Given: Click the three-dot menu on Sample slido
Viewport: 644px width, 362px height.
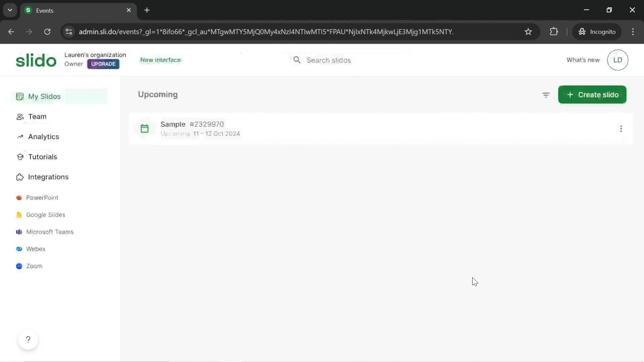Looking at the screenshot, I should (621, 129).
